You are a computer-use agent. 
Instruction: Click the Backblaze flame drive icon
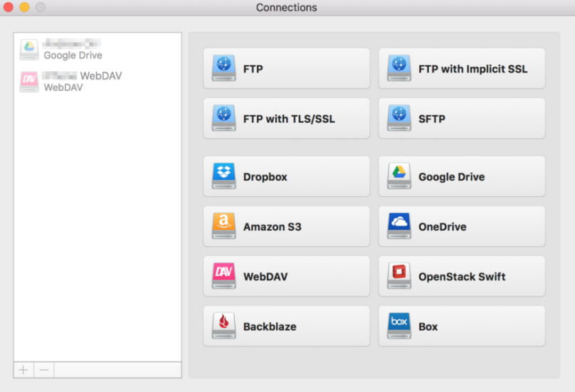223,326
